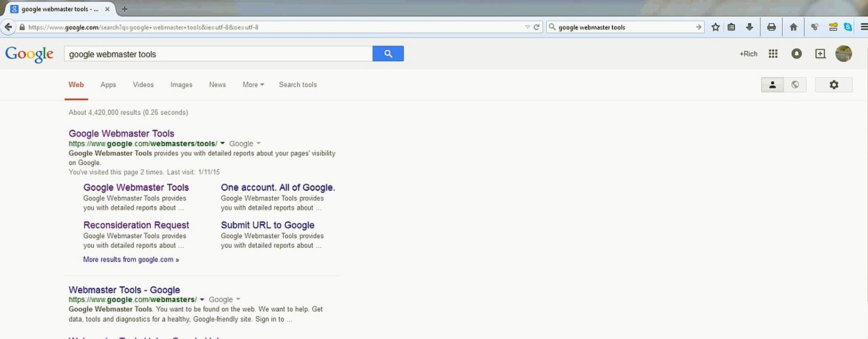Switch to the Videos search tab
Screen dimensions: 868x339
[143, 85]
